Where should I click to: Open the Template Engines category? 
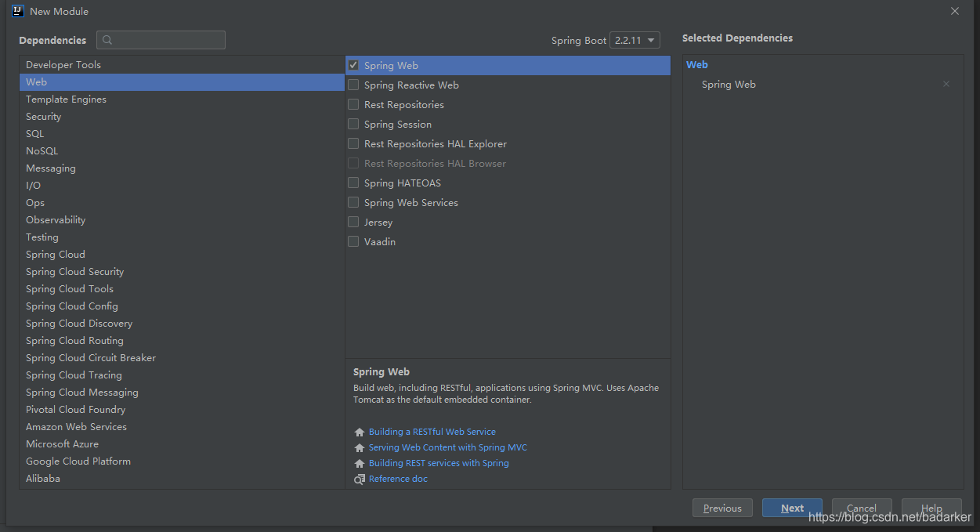tap(182, 100)
